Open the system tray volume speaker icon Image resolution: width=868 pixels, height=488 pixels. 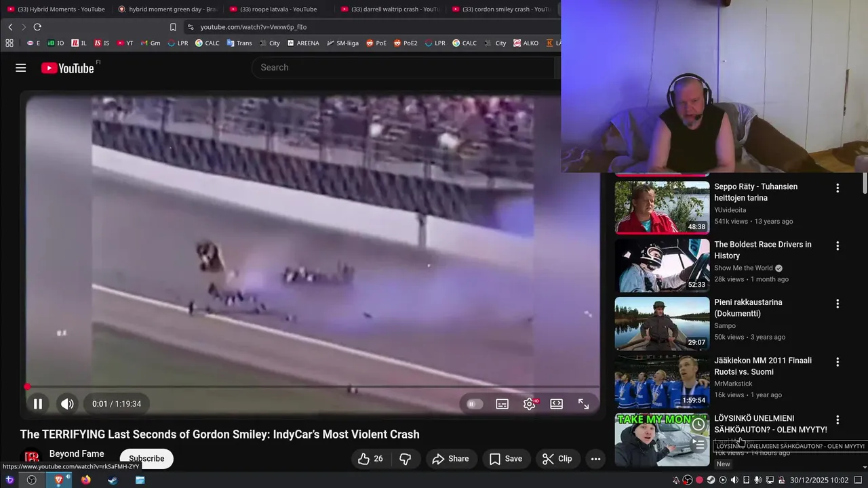click(734, 480)
